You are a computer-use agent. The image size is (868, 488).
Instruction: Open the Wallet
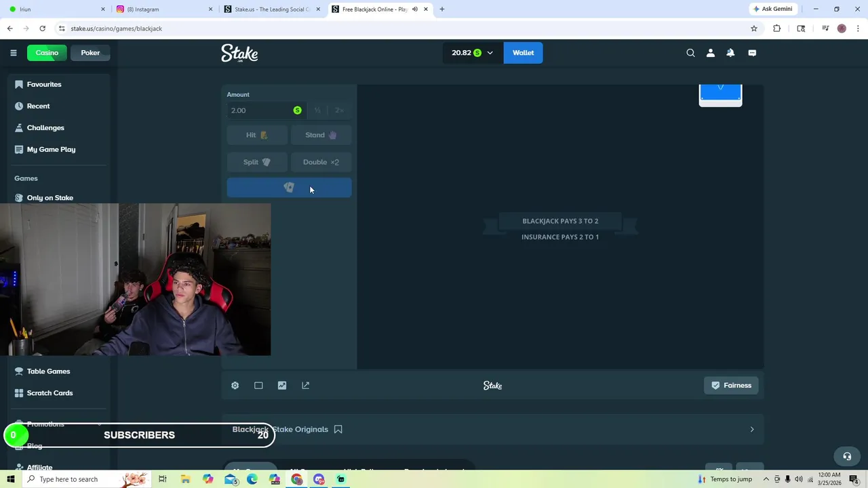tap(523, 53)
